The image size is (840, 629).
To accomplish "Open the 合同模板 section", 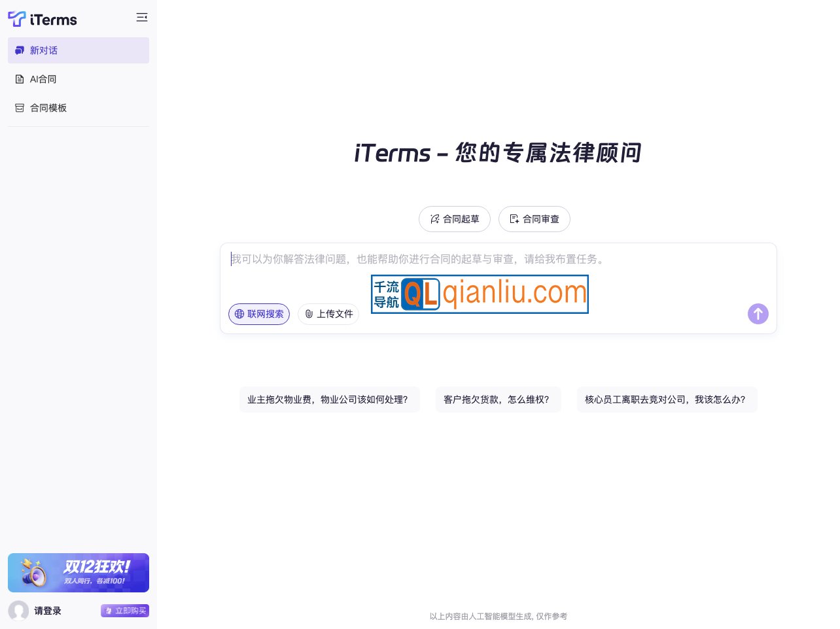I will tap(48, 108).
